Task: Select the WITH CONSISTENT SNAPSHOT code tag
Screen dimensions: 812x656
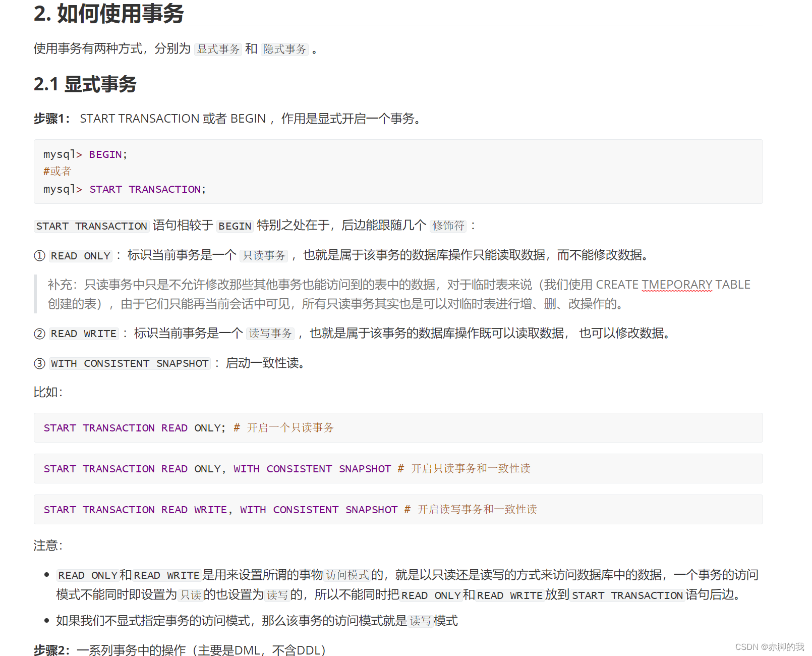Action: (x=129, y=363)
